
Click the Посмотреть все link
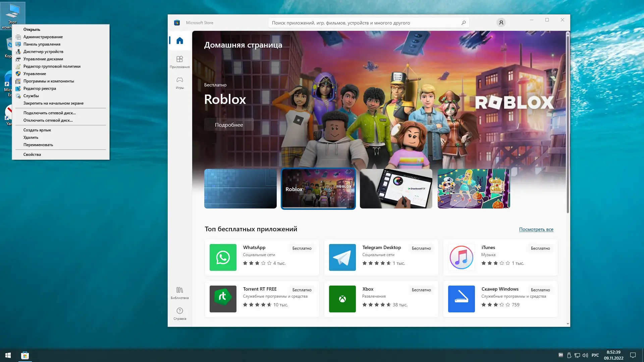pyautogui.click(x=536, y=229)
